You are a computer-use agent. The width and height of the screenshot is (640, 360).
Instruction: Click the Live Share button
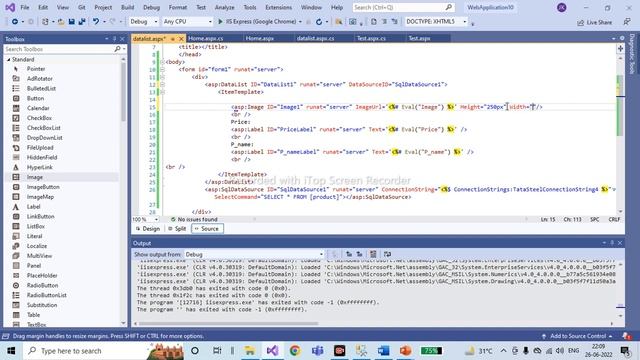pos(594,22)
